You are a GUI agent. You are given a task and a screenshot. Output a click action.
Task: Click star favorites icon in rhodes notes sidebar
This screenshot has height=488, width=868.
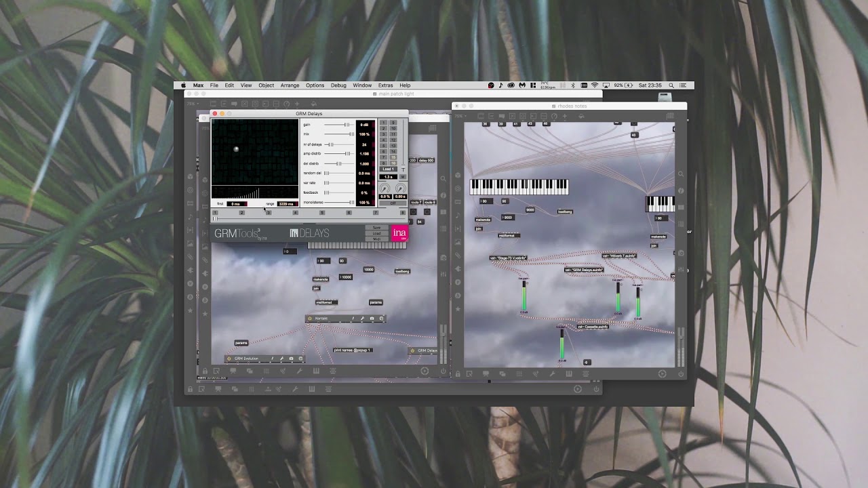[x=458, y=309]
